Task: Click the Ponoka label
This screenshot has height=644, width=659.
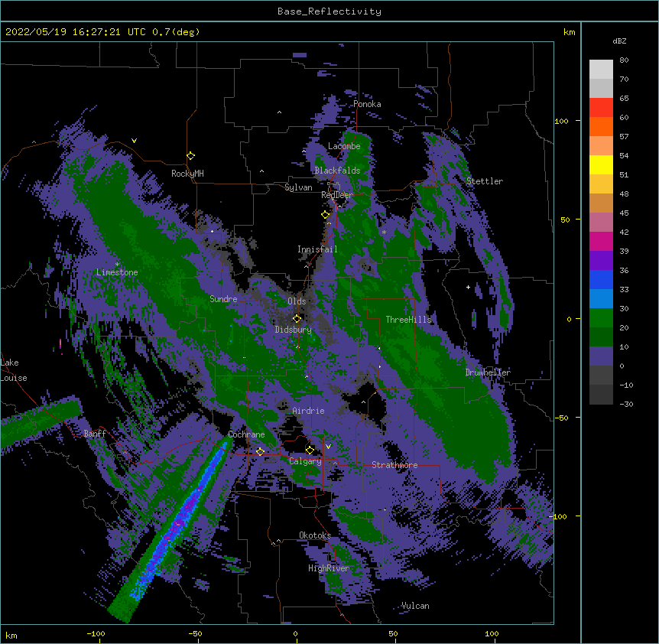Action: (367, 104)
